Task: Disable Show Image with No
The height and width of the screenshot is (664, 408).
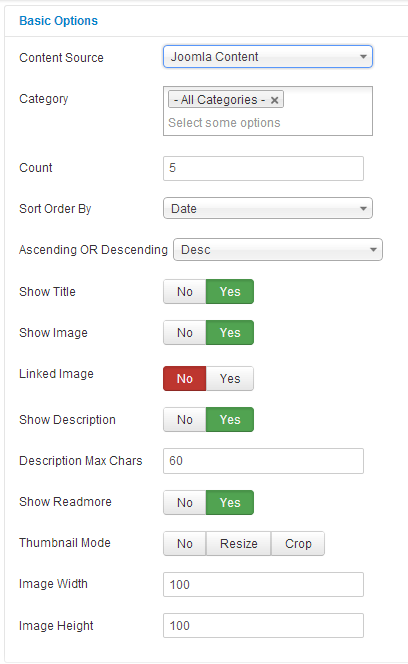Action: [x=185, y=333]
